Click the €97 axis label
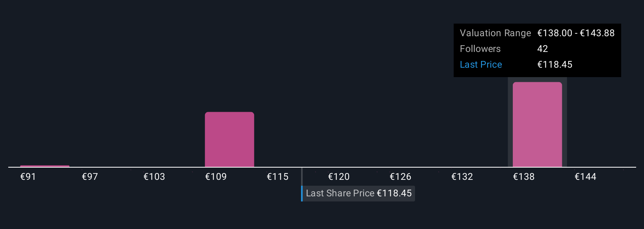Screen dimensions: 644x229 (90, 177)
